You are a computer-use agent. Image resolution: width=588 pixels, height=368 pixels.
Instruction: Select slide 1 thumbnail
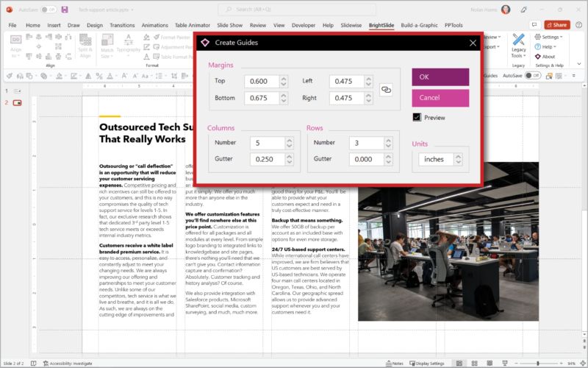[17, 91]
